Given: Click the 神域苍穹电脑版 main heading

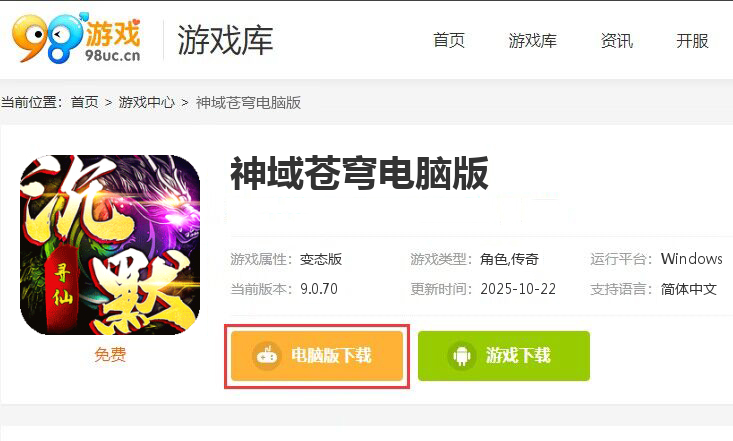Looking at the screenshot, I should click(x=359, y=174).
